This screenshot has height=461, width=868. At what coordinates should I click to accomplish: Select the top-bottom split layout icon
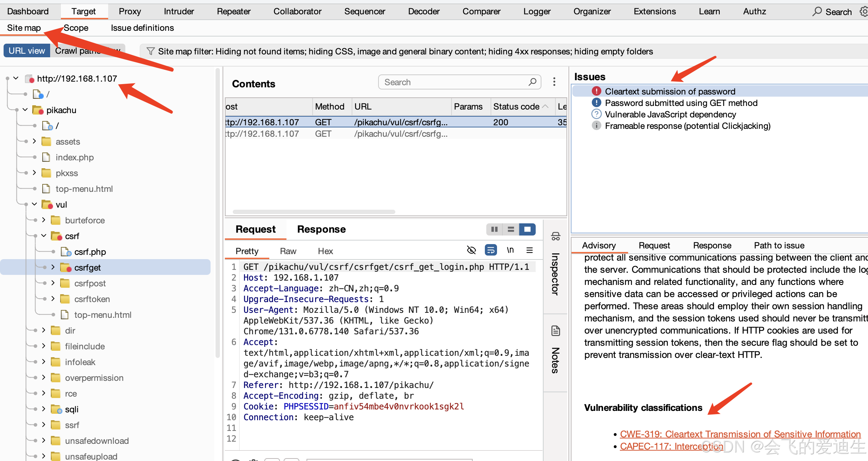[511, 229]
